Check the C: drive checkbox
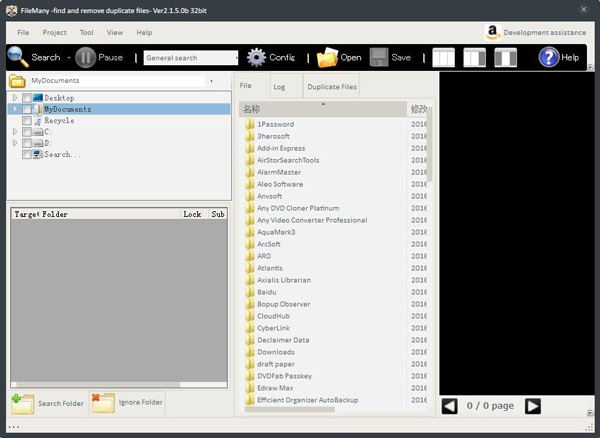The height and width of the screenshot is (438, 600). tap(27, 132)
